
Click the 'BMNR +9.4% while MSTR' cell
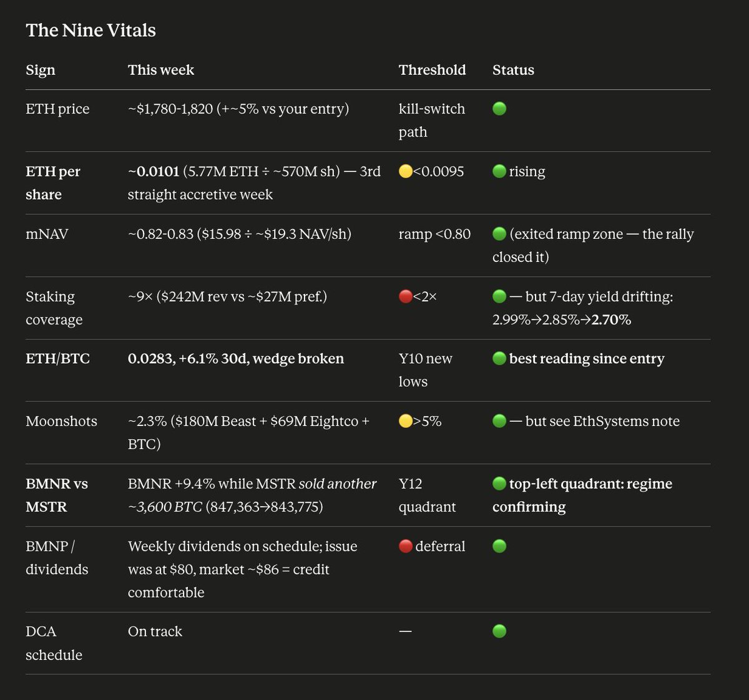pyautogui.click(x=252, y=495)
